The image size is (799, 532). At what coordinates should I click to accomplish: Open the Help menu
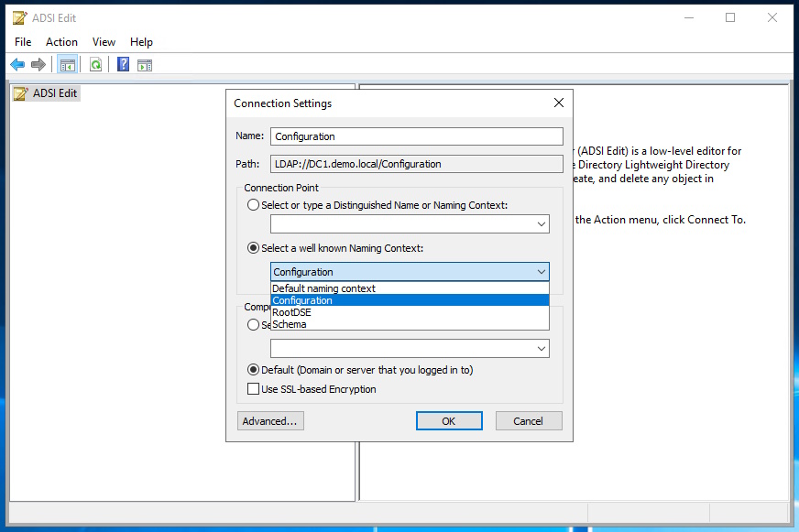141,42
